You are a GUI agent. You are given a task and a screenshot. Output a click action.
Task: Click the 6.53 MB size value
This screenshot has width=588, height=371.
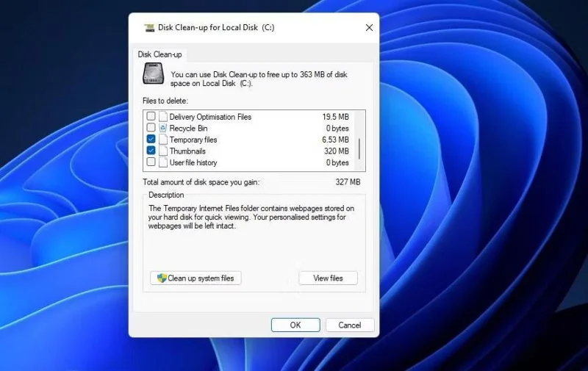pos(335,140)
